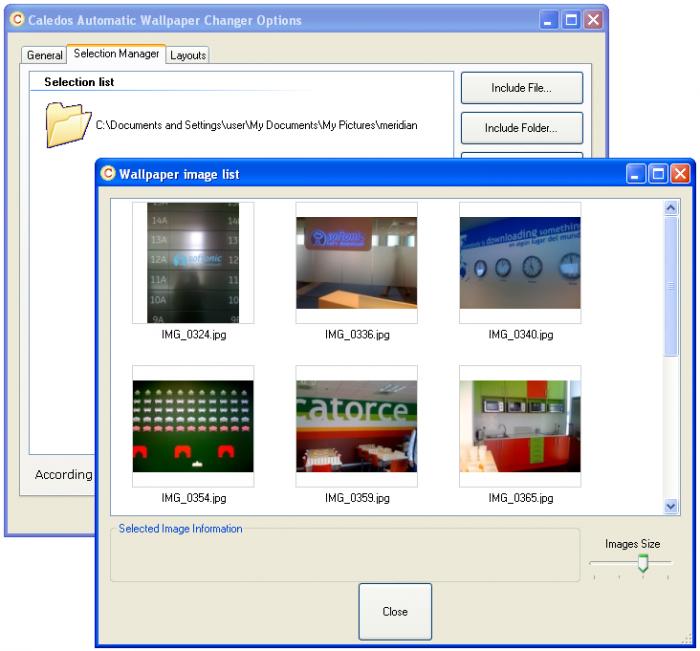Select thumbnail IMG_0324.jpg

(193, 263)
